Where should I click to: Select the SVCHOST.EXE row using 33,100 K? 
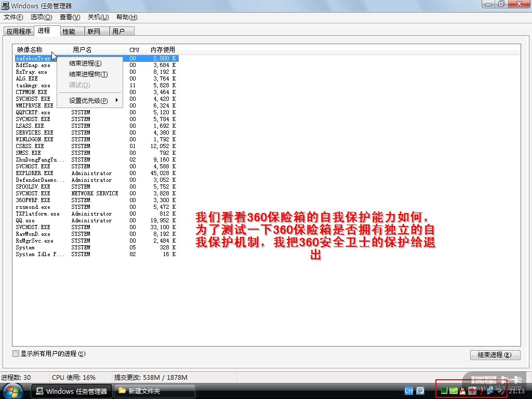96,228
